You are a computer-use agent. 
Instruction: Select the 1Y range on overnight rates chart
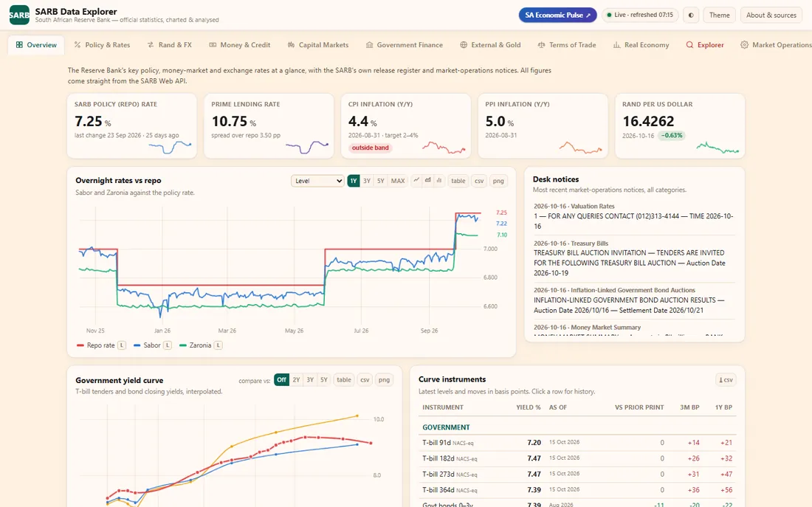(353, 181)
